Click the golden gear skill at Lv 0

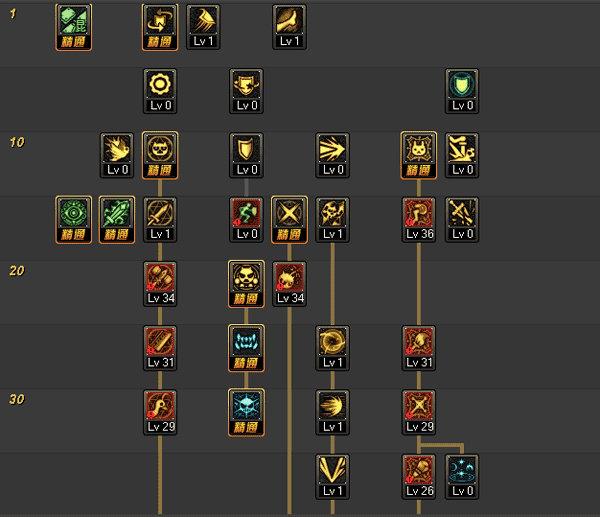click(160, 91)
